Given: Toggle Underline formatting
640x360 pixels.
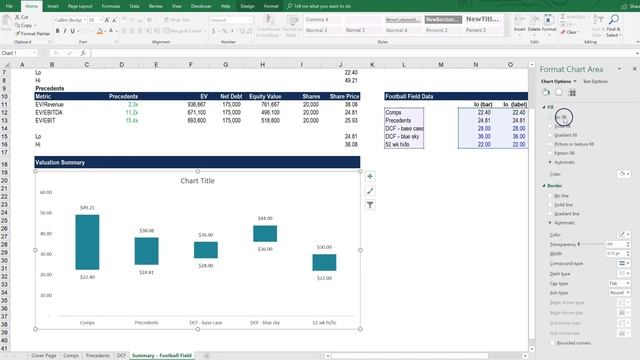Looking at the screenshot, I should point(73,31).
